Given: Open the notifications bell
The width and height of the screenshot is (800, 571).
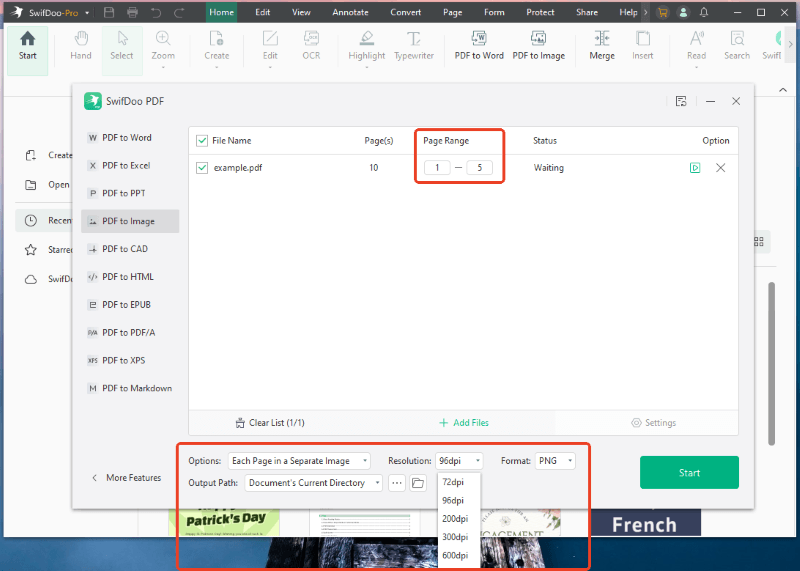Looking at the screenshot, I should click(704, 12).
